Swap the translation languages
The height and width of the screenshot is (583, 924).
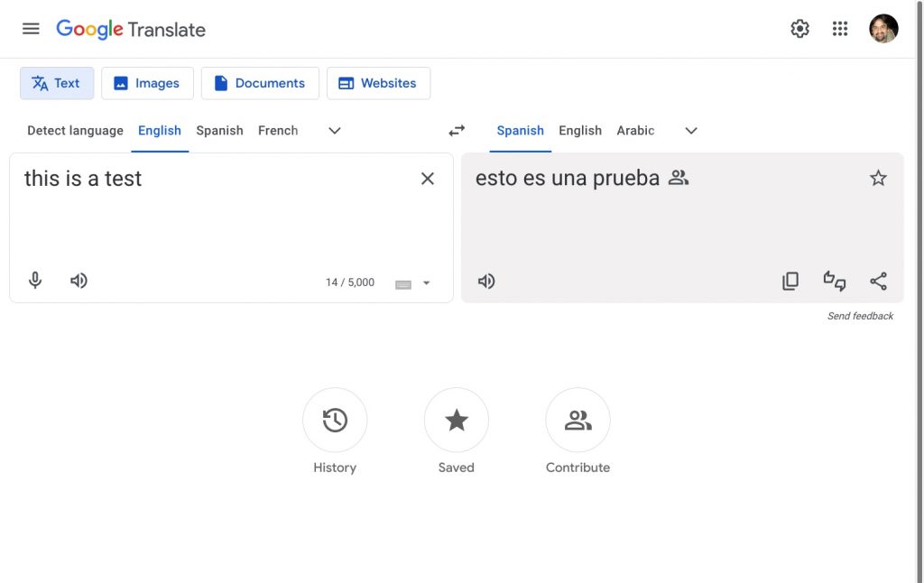456,130
